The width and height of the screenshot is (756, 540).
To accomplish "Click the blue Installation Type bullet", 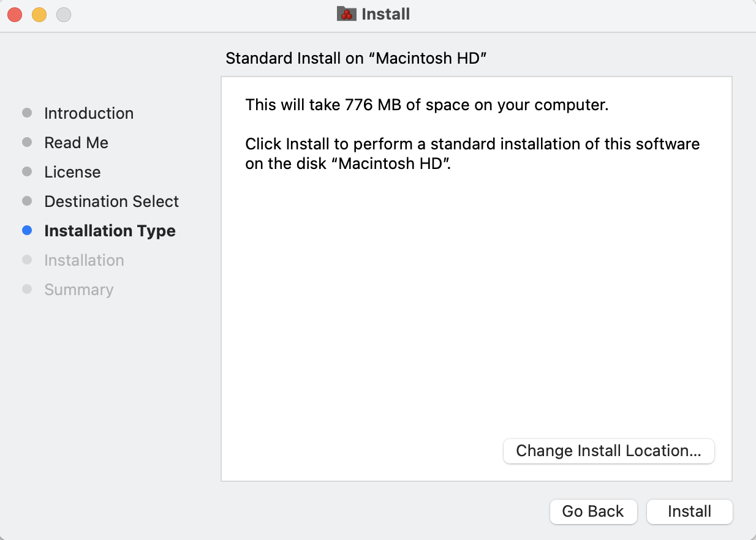I will (27, 231).
